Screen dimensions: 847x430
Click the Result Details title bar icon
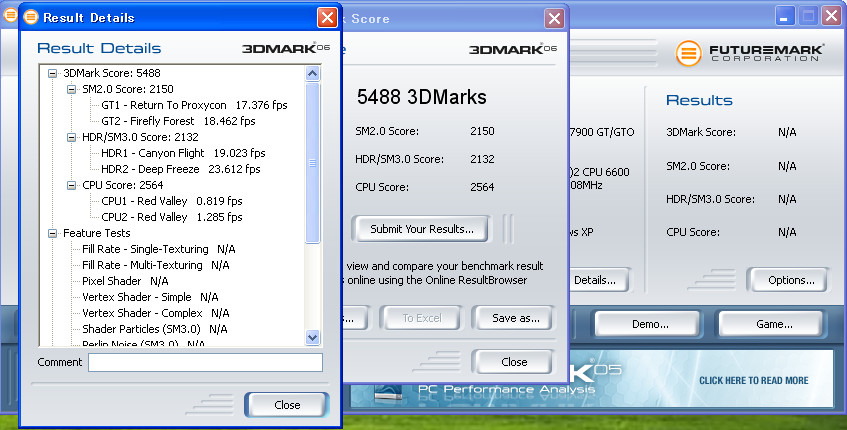32,18
